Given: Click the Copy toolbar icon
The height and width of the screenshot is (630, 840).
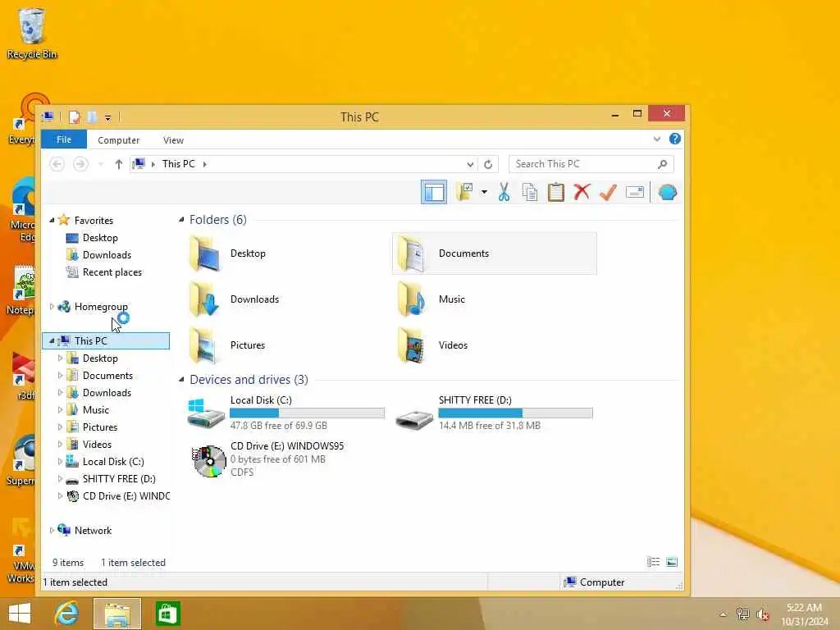Looking at the screenshot, I should [x=530, y=192].
